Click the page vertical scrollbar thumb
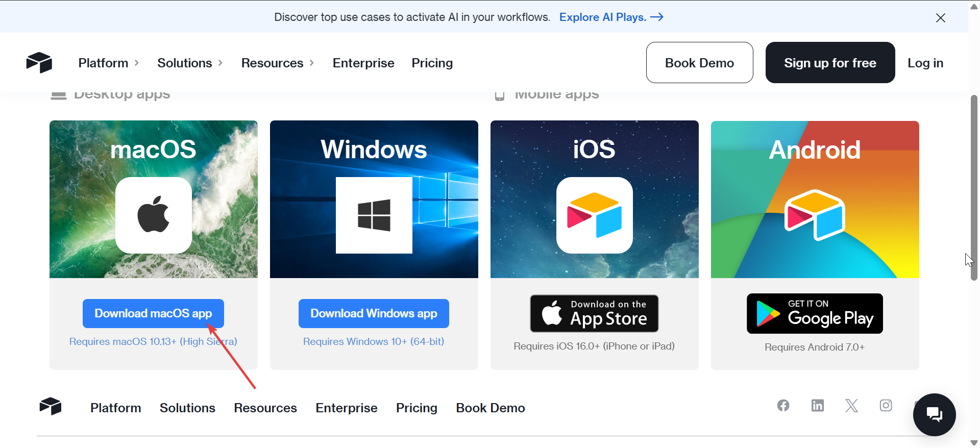The width and height of the screenshot is (980, 448). [974, 187]
